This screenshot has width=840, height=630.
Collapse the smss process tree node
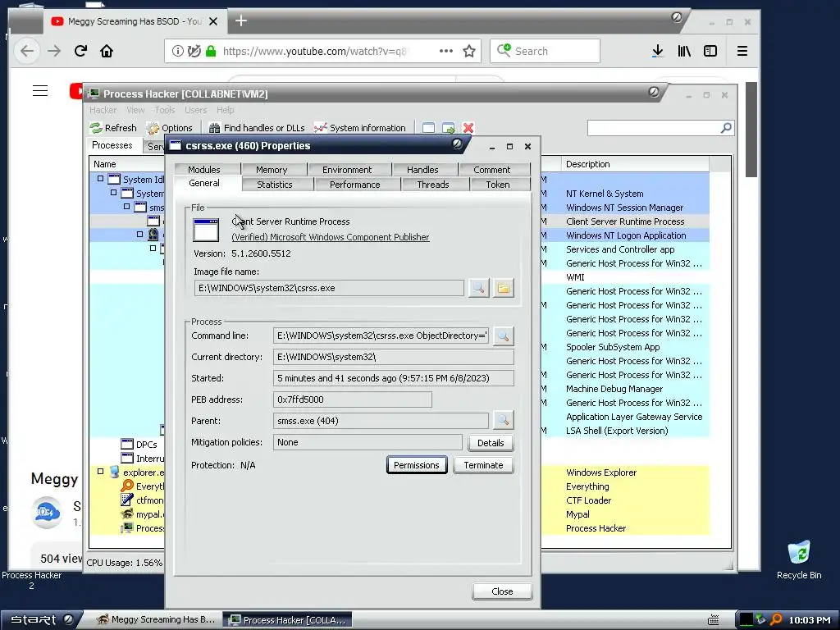pyautogui.click(x=126, y=206)
